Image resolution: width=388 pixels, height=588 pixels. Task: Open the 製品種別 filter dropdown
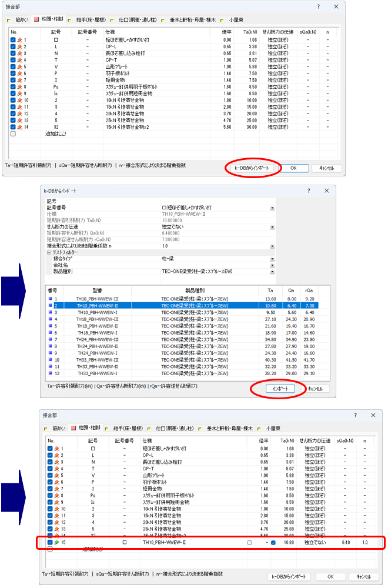pyautogui.click(x=272, y=272)
